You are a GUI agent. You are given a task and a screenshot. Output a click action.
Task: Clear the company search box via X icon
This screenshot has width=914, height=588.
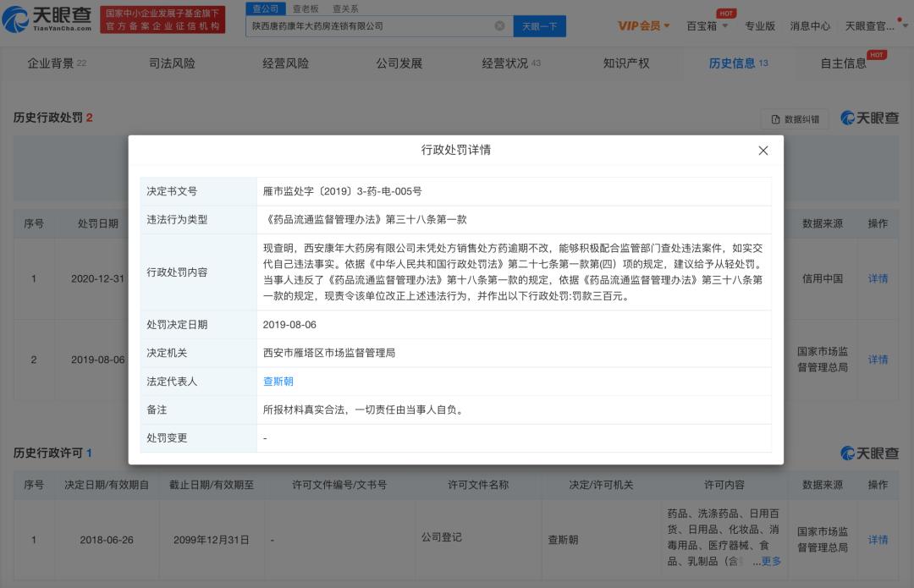click(x=498, y=26)
